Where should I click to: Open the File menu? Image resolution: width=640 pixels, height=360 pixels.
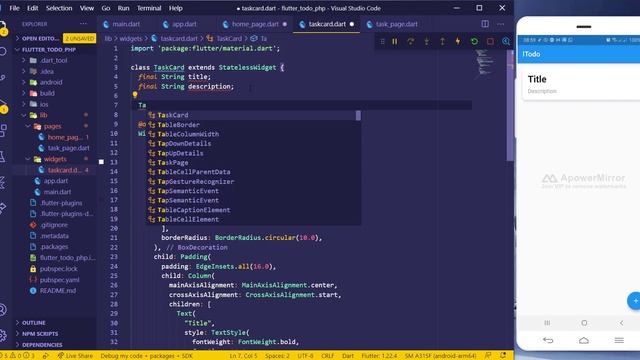[x=14, y=8]
